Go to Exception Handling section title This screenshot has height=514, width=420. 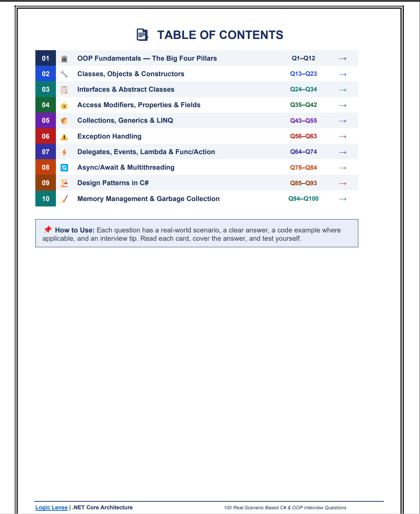(109, 136)
